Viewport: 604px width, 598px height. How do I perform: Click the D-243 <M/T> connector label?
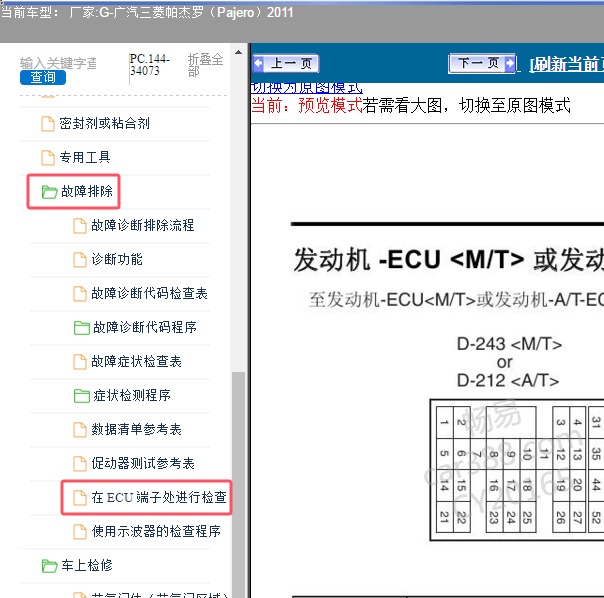click(509, 344)
